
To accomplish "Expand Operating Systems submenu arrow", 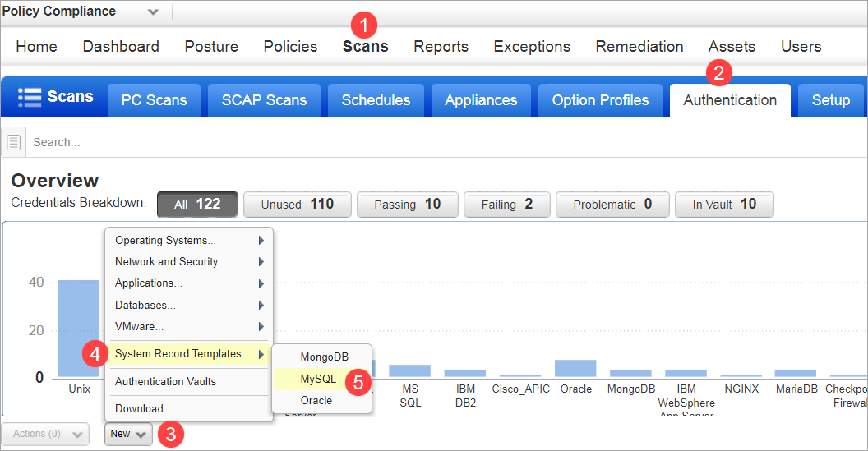I will tap(261, 240).
